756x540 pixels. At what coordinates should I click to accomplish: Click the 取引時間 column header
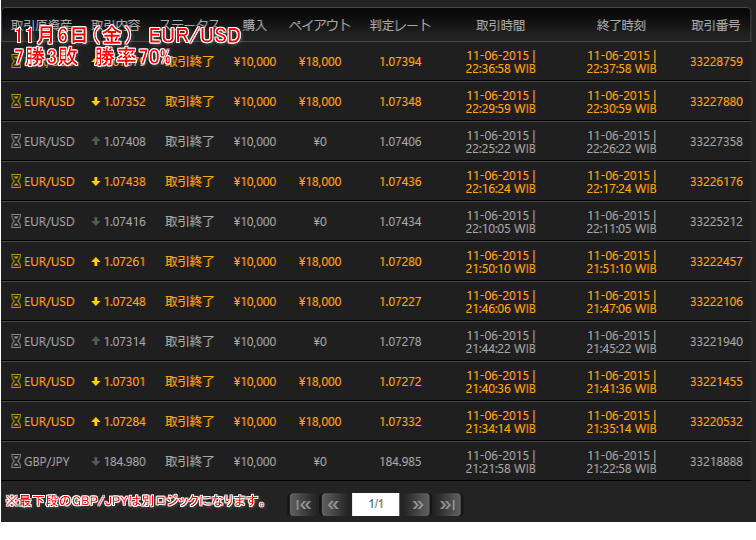pyautogui.click(x=500, y=25)
